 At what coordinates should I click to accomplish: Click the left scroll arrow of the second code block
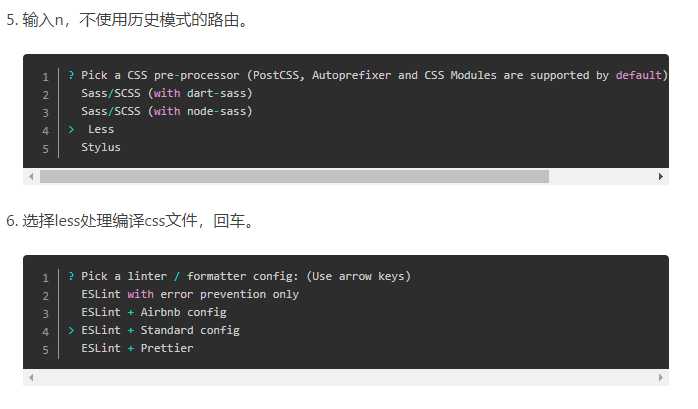click(31, 378)
